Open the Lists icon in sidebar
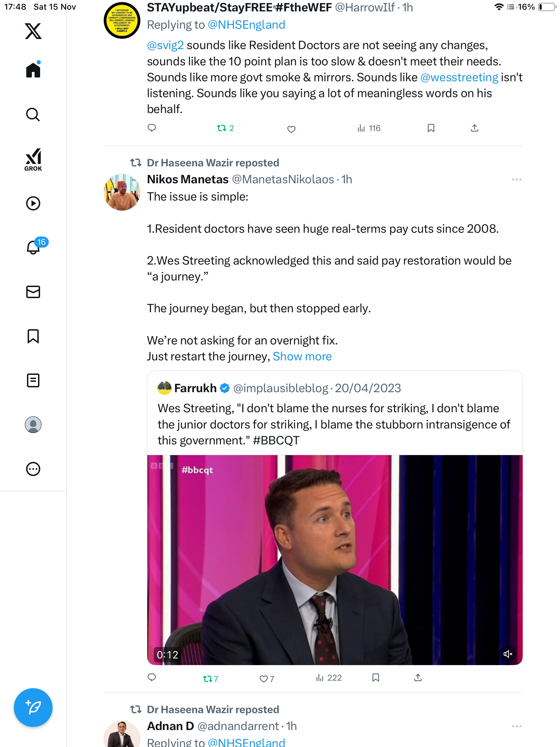This screenshot has height=747, width=560. point(33,380)
